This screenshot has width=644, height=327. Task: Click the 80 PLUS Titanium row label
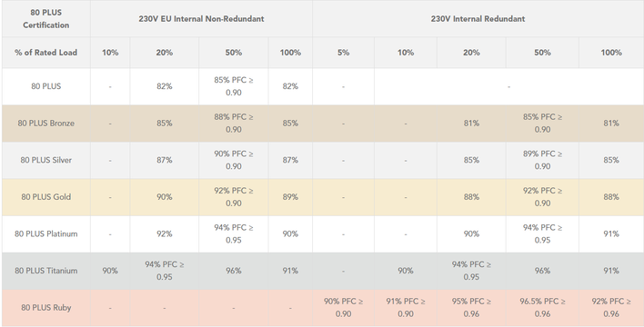coord(46,271)
